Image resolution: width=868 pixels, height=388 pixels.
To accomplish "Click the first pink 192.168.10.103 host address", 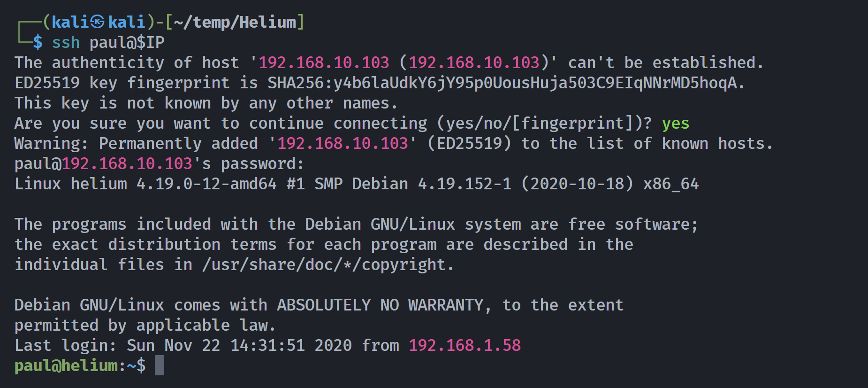I will [324, 63].
